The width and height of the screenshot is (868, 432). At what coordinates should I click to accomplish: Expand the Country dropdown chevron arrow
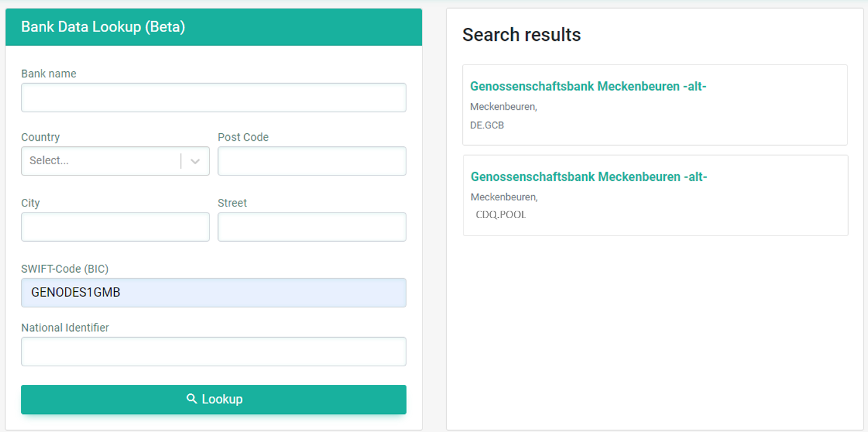(195, 161)
